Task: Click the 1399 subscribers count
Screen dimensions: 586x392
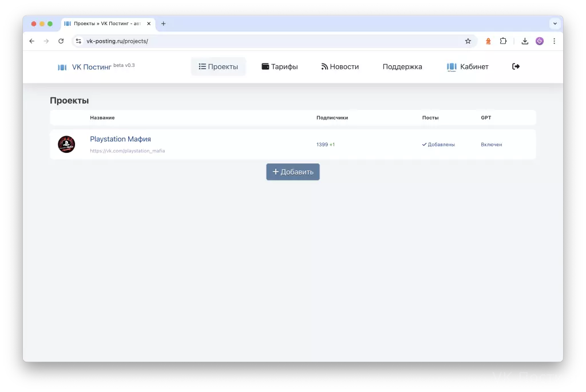Action: coord(322,145)
